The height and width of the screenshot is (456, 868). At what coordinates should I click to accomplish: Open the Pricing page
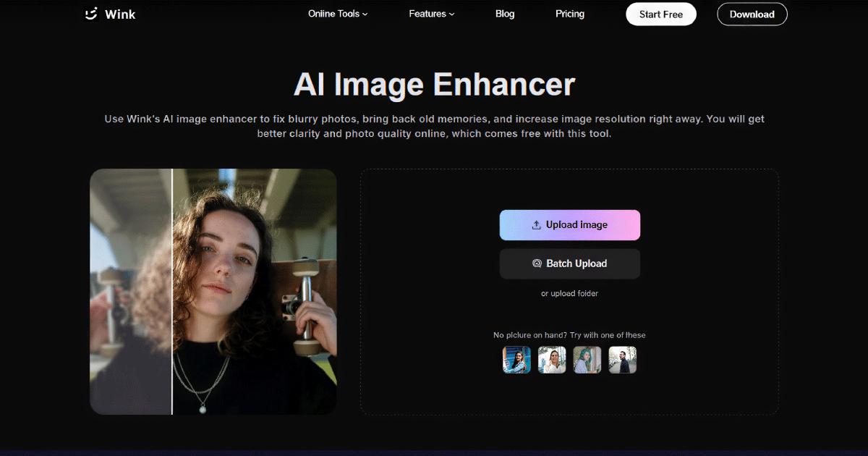pyautogui.click(x=570, y=14)
